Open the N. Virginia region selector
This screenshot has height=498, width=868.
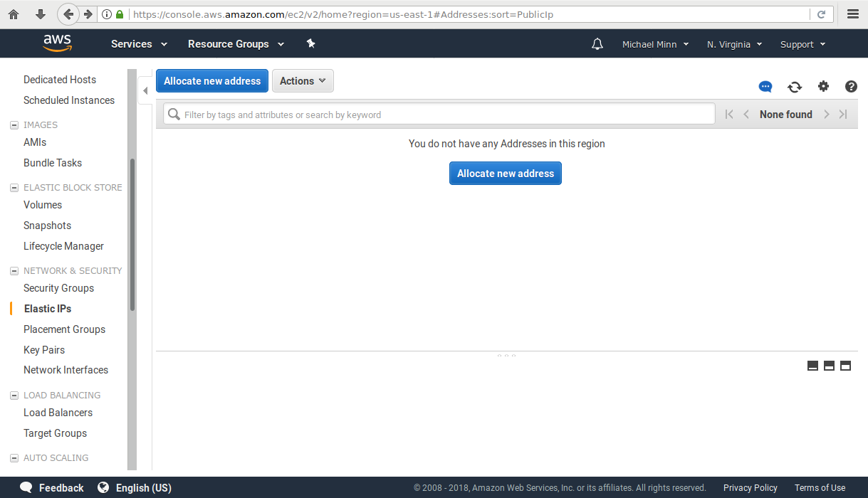[x=734, y=44]
